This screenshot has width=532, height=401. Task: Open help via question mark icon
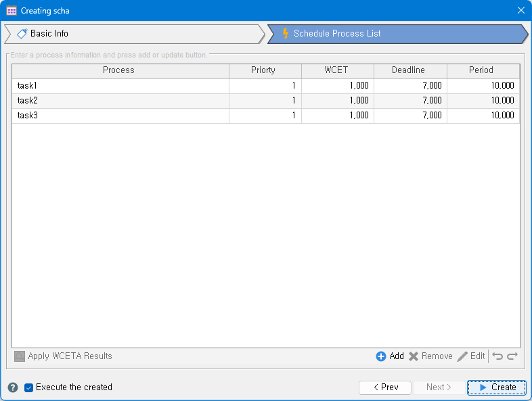[13, 387]
